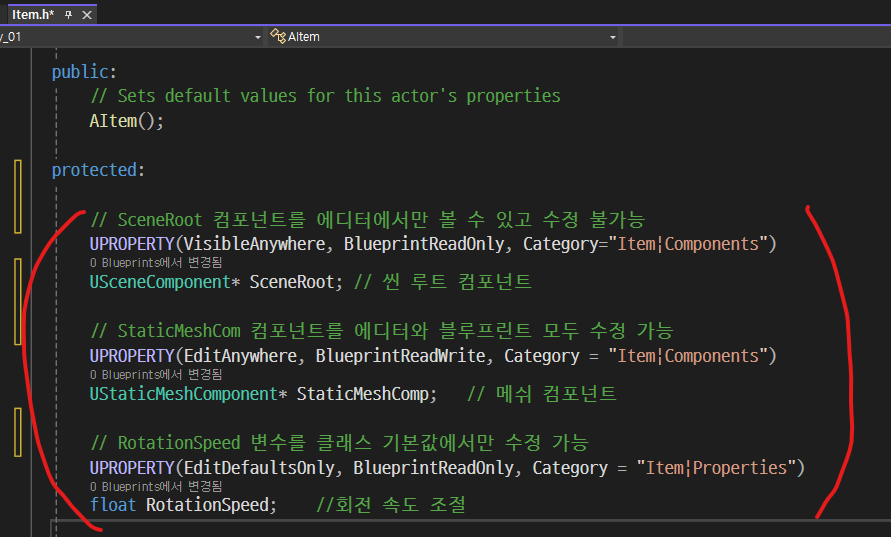Open the members dropdown at right of navigation bar
The image size is (891, 537).
pos(757,37)
